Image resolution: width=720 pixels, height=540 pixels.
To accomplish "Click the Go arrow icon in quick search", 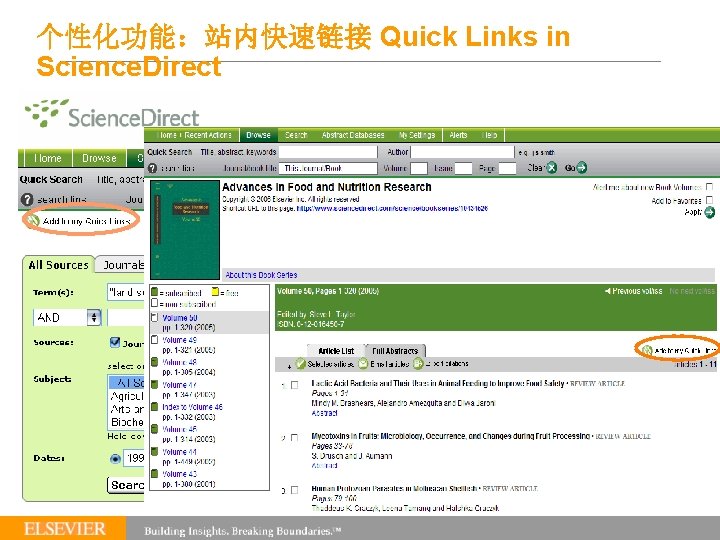I will (x=581, y=168).
